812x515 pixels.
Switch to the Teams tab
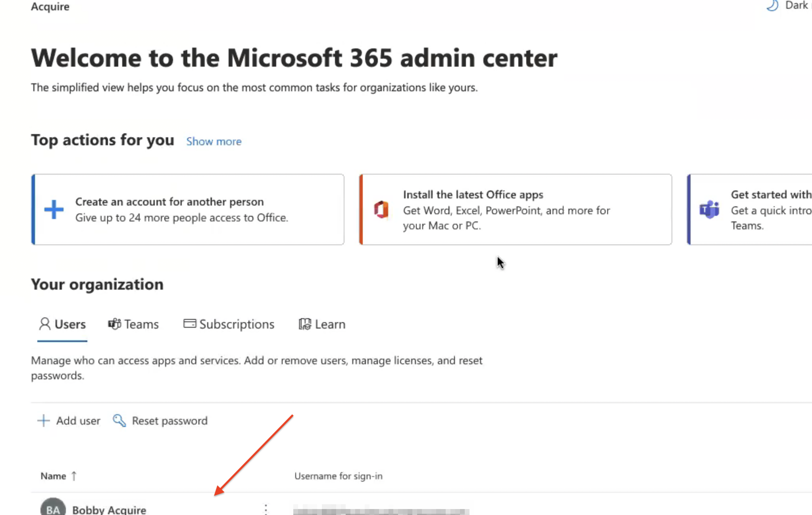point(133,324)
